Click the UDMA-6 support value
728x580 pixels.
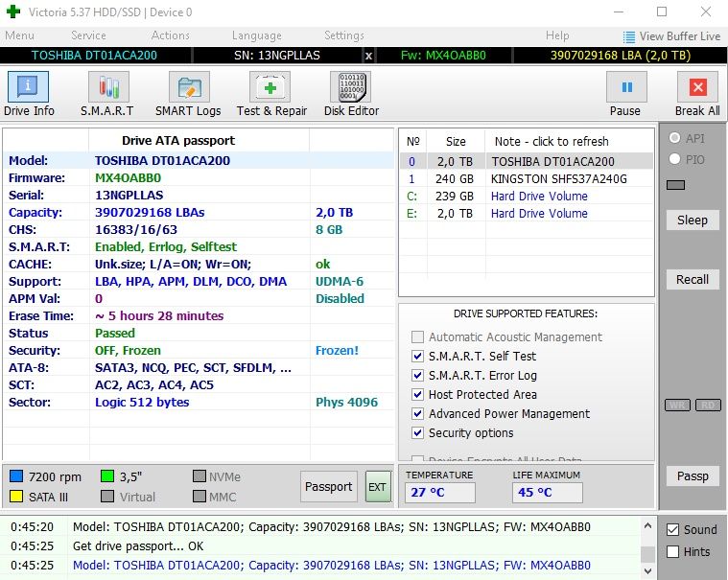tap(340, 282)
